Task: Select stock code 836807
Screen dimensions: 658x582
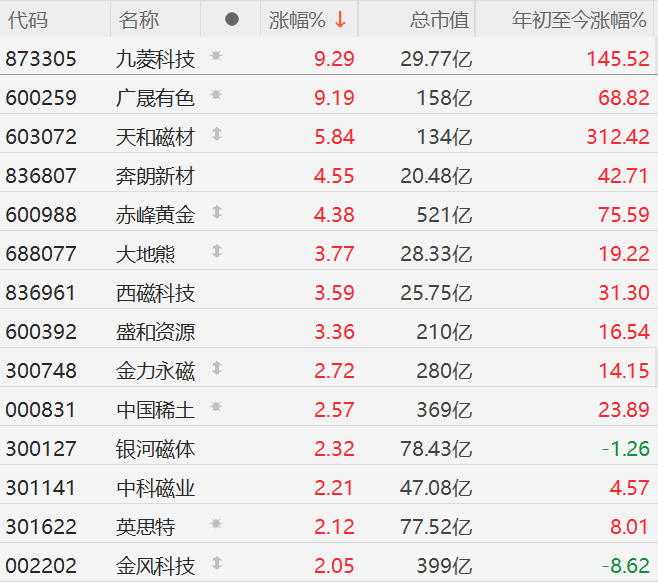Action: (x=41, y=176)
